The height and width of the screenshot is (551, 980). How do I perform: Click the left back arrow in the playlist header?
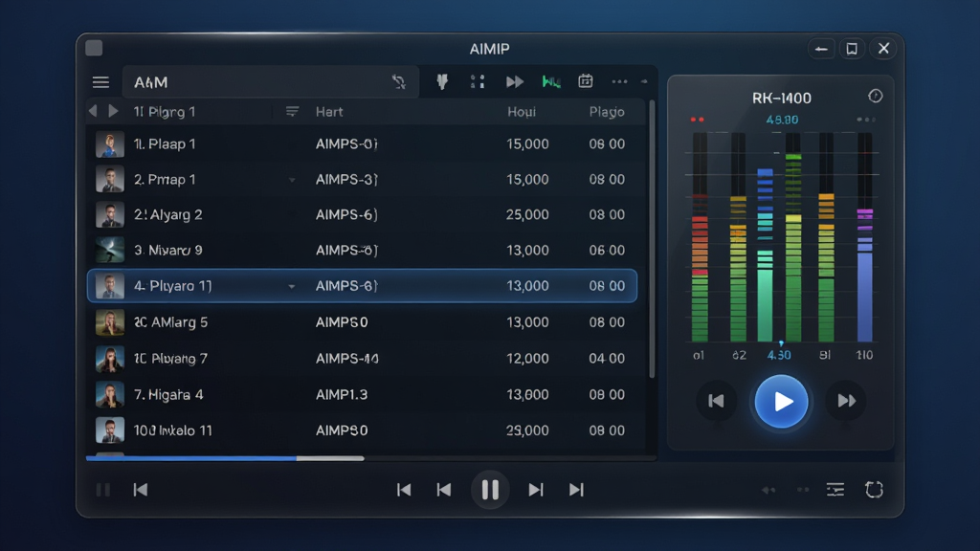93,111
